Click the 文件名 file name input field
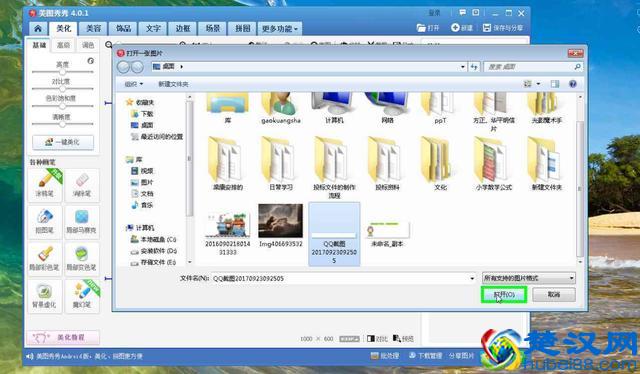The width and height of the screenshot is (640, 374). coord(344,278)
